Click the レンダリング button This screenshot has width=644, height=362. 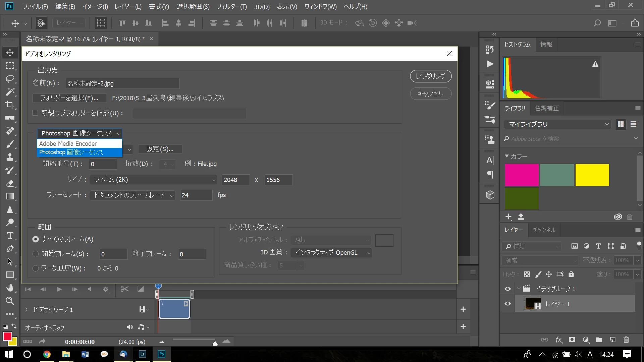pos(430,76)
